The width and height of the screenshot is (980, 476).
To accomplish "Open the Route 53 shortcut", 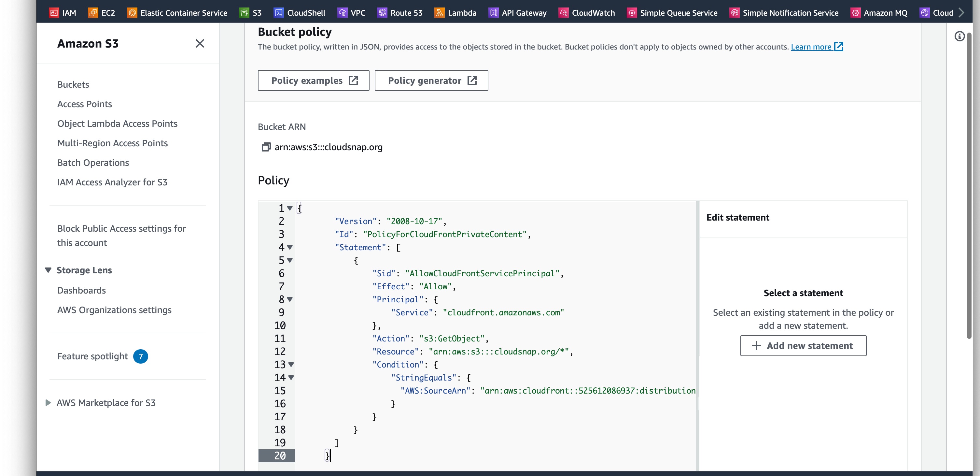I will tap(400, 13).
